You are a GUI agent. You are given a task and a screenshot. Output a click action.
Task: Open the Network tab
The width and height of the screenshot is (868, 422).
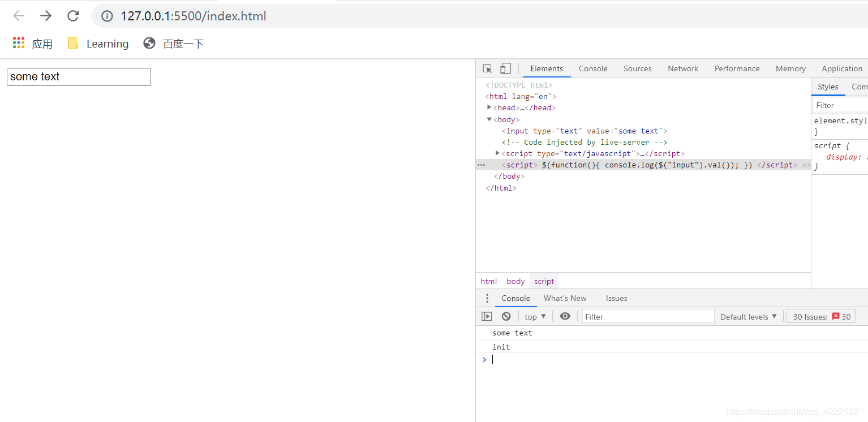point(683,68)
